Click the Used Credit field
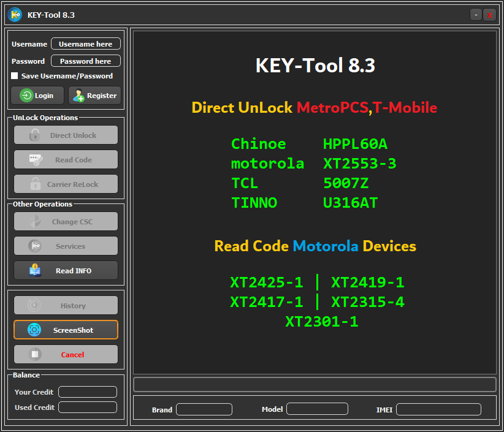504x432 pixels. tap(88, 407)
